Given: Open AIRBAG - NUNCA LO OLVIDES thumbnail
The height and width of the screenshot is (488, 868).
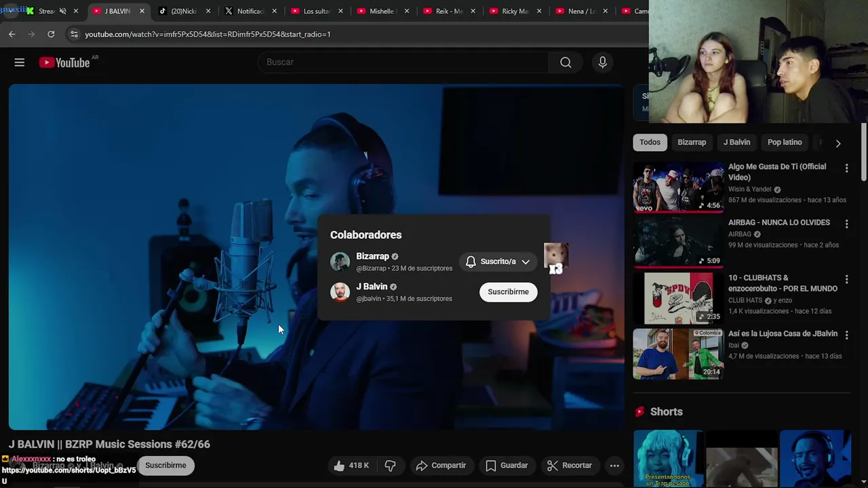Looking at the screenshot, I should point(678,243).
